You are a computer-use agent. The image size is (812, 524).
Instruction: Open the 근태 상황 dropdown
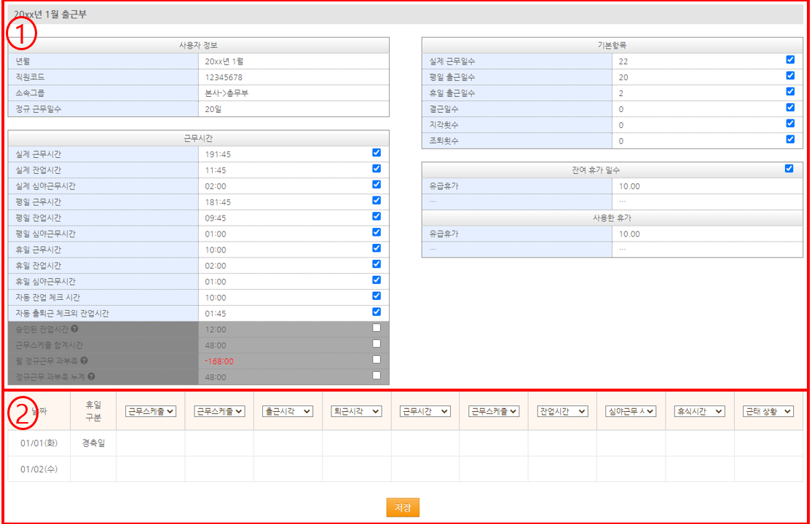(768, 411)
